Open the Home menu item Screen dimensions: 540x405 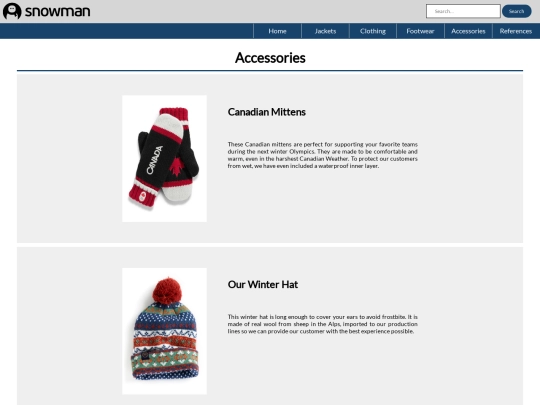point(277,31)
